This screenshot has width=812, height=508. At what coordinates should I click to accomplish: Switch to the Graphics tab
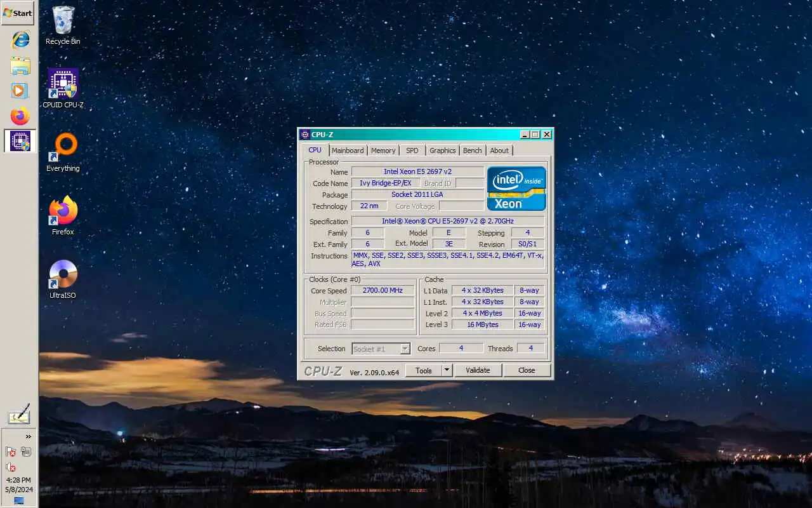(x=443, y=150)
